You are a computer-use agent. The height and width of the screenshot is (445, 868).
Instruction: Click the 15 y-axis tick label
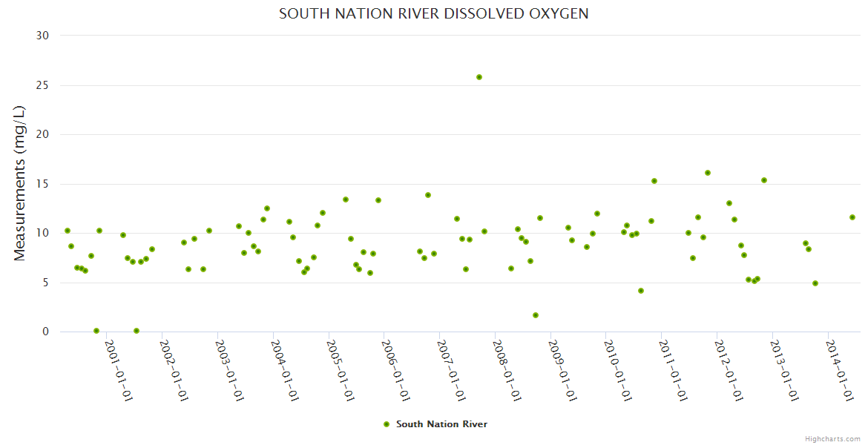42,184
